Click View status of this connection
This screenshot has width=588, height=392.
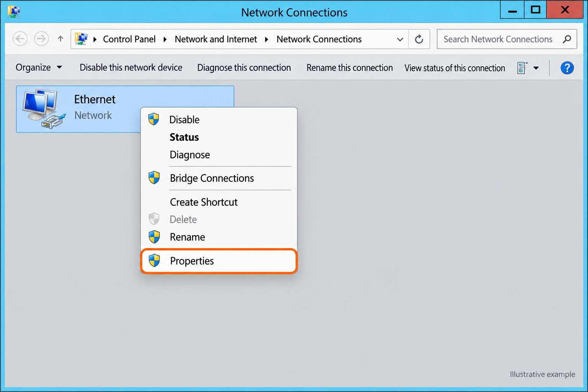click(x=455, y=68)
